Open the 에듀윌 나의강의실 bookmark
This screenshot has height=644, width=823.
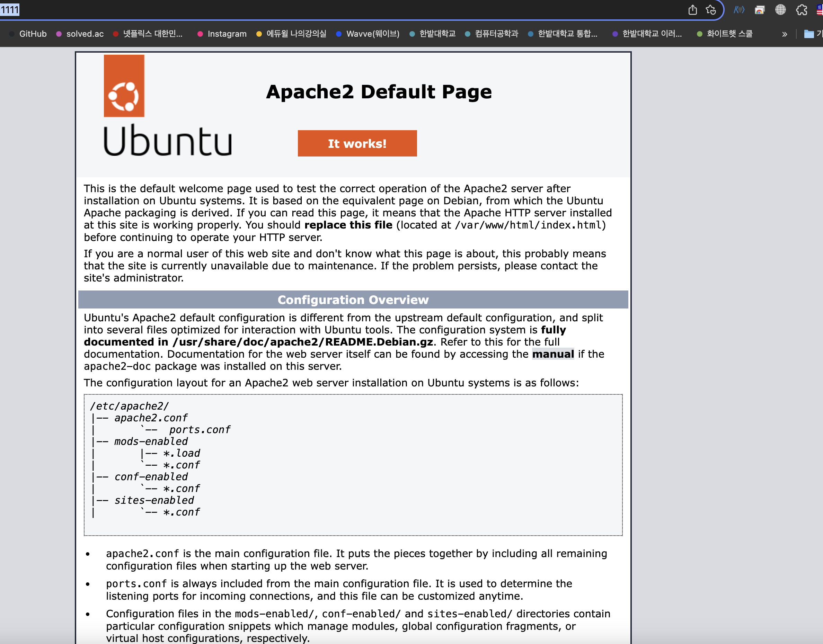[291, 34]
